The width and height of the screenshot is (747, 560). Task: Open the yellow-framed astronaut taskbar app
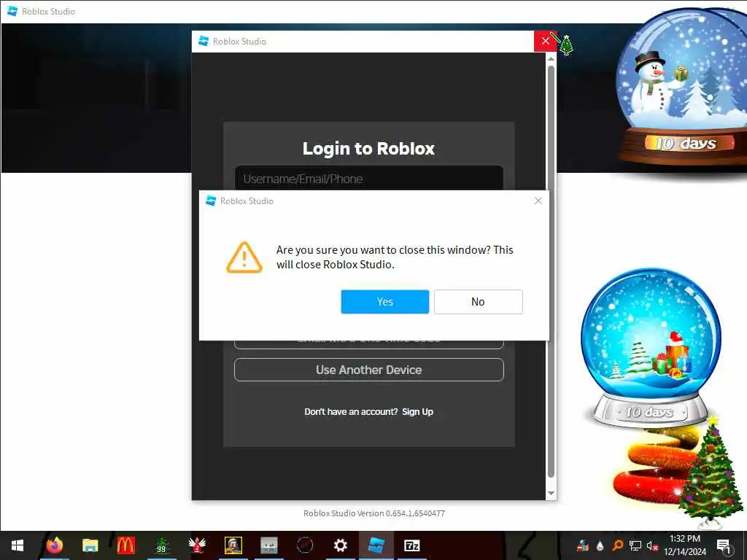pyautogui.click(x=233, y=545)
